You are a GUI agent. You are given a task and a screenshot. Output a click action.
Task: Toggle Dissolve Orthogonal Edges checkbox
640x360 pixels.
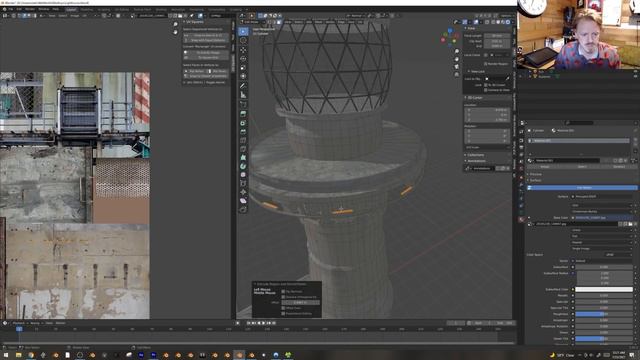click(x=283, y=297)
